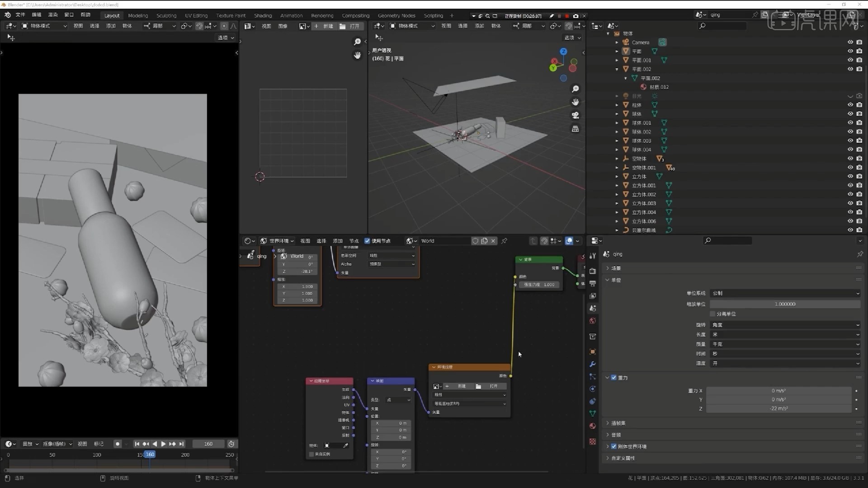Toggle camera view in the 3D viewport
The image size is (868, 488).
[575, 115]
